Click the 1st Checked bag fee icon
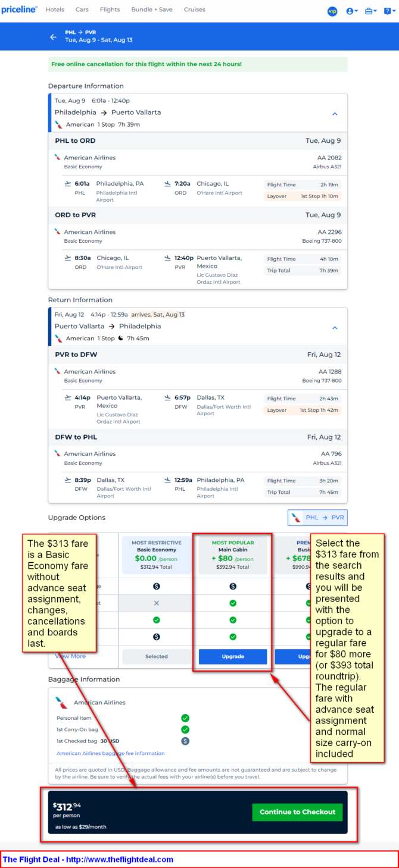This screenshot has width=399, height=868. (185, 741)
